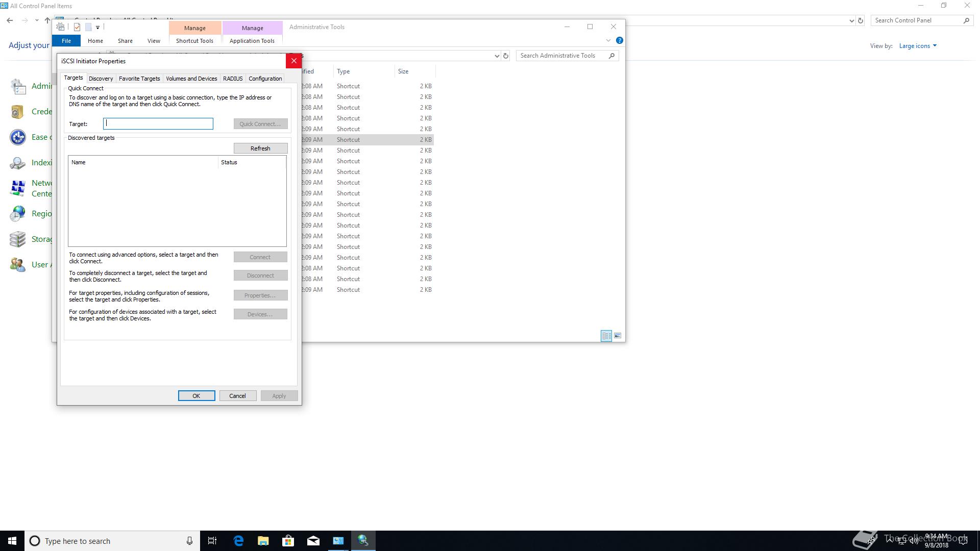Select the Volumes and Devices tab
This screenshot has width=980, height=551.
(191, 79)
